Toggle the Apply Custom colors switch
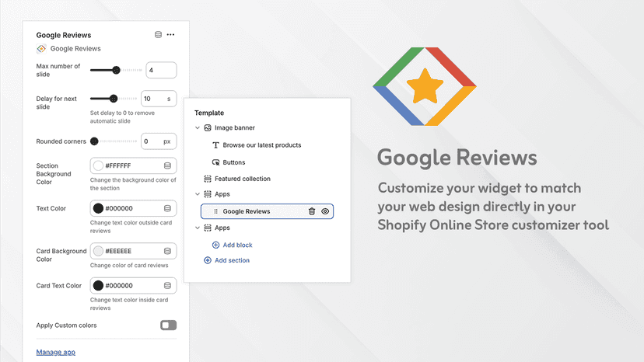 [169, 325]
